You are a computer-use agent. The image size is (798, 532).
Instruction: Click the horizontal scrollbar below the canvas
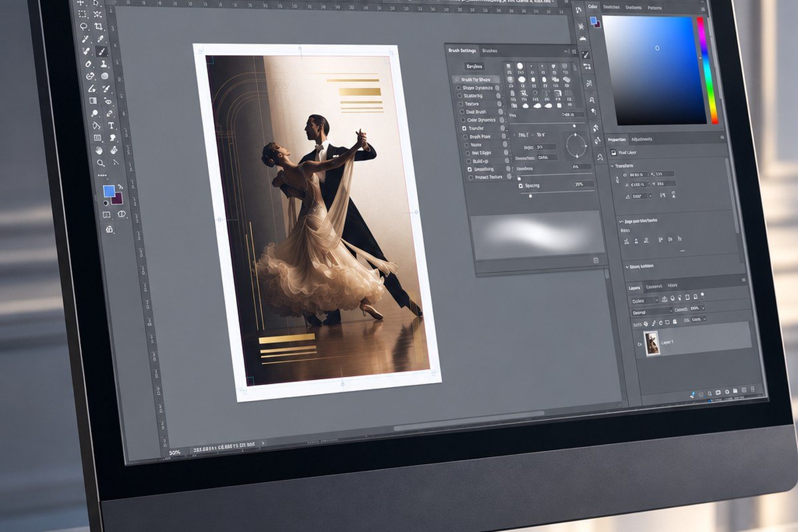pos(469,422)
